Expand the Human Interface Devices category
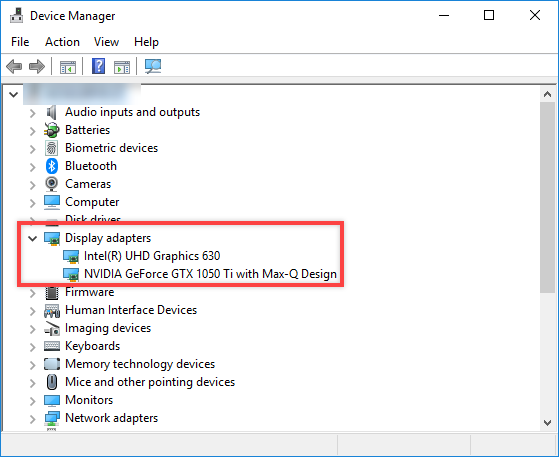This screenshot has width=559, height=457. coord(32,311)
